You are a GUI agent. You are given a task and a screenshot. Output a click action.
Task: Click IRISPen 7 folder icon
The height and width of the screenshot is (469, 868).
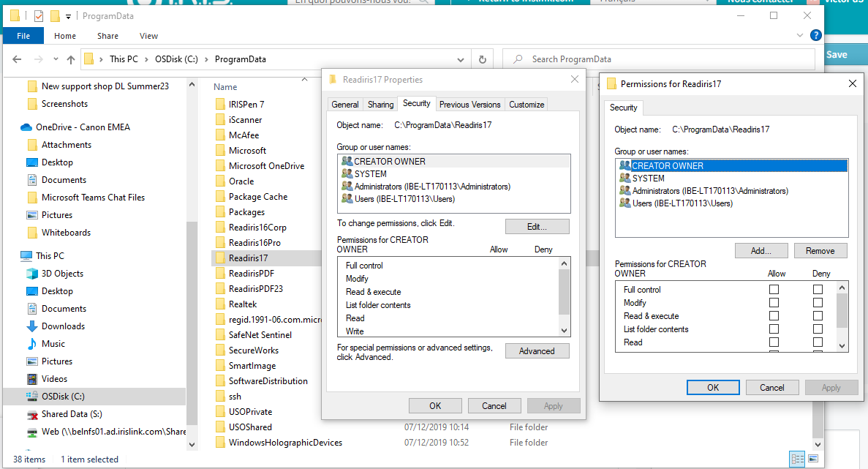(220, 104)
